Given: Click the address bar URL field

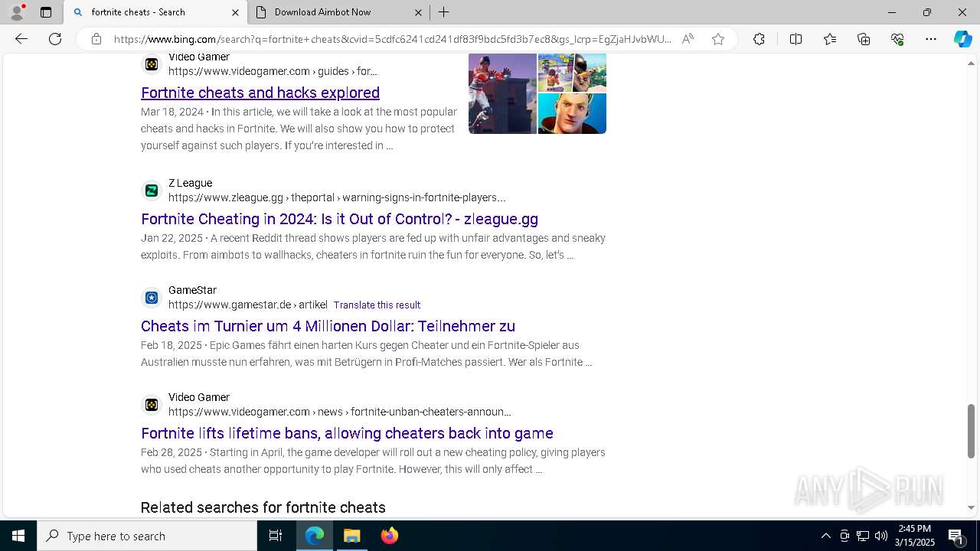Looking at the screenshot, I should tap(392, 39).
